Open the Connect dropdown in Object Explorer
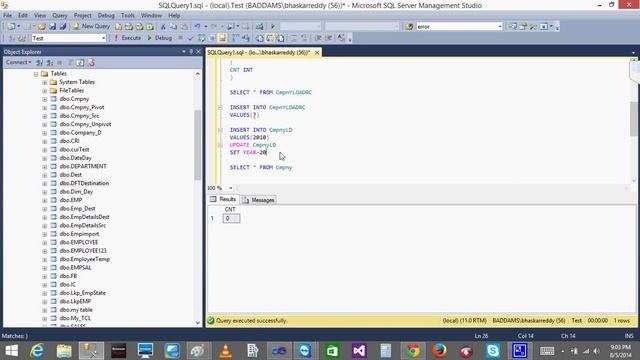This screenshot has width=640, height=360. 19,62
